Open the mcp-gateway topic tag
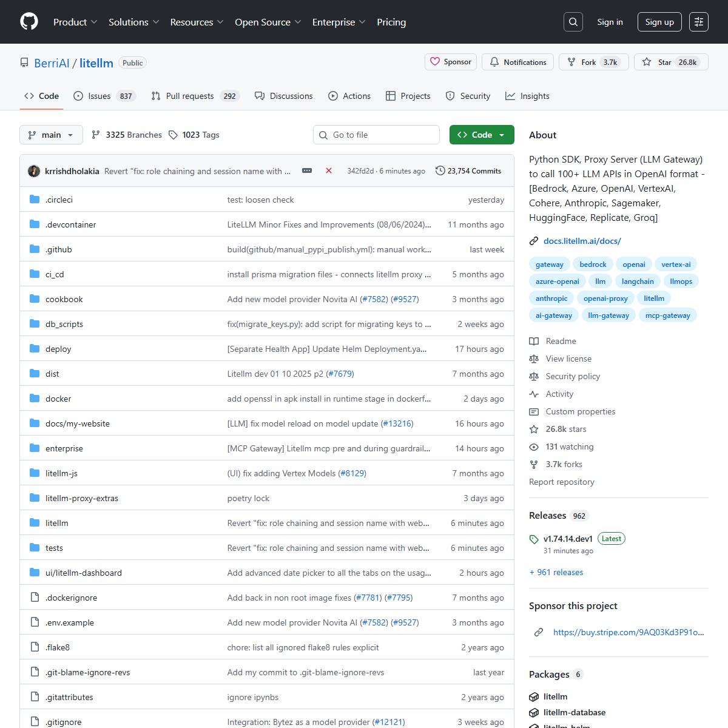728x728 pixels. coord(668,315)
